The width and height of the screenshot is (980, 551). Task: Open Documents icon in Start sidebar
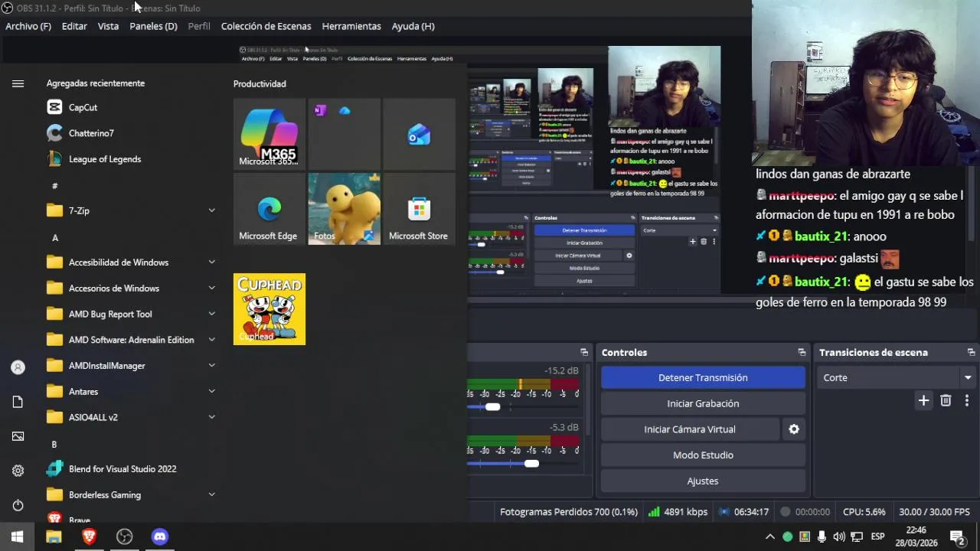click(18, 402)
